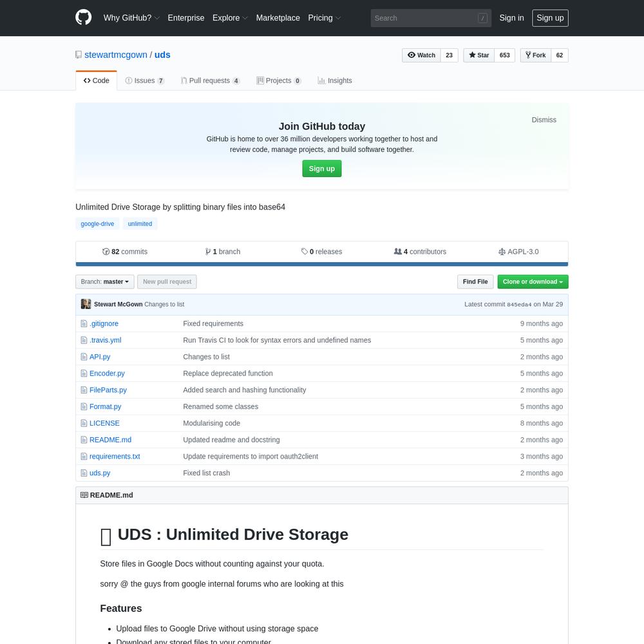This screenshot has width=644, height=644.
Task: Click the README.md file row icon
Action: pos(84,440)
